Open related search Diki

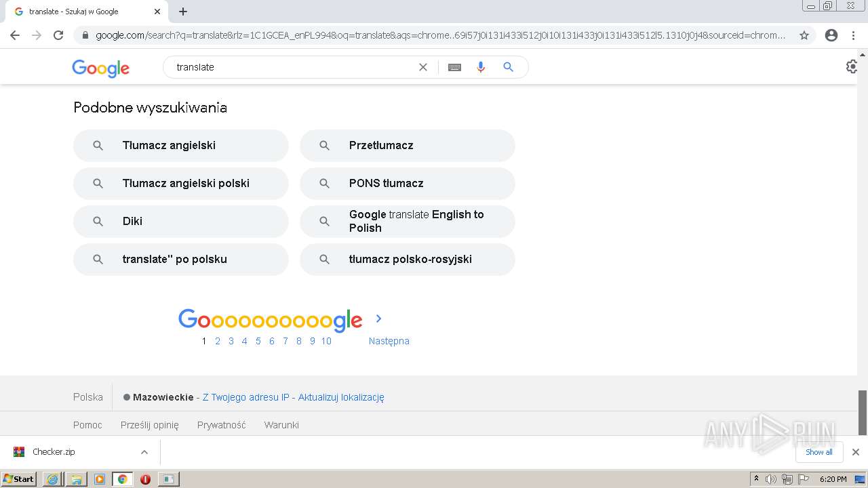click(181, 222)
